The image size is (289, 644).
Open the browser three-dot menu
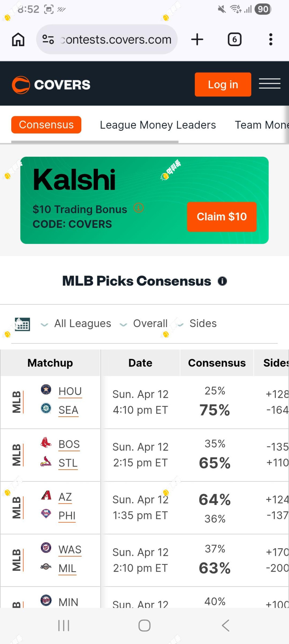[271, 39]
